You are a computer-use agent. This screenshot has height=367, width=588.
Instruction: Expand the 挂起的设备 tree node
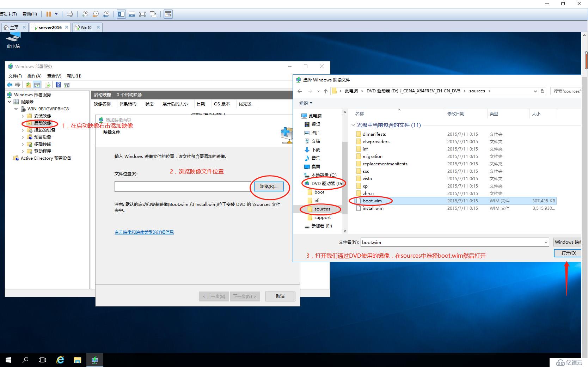point(23,130)
